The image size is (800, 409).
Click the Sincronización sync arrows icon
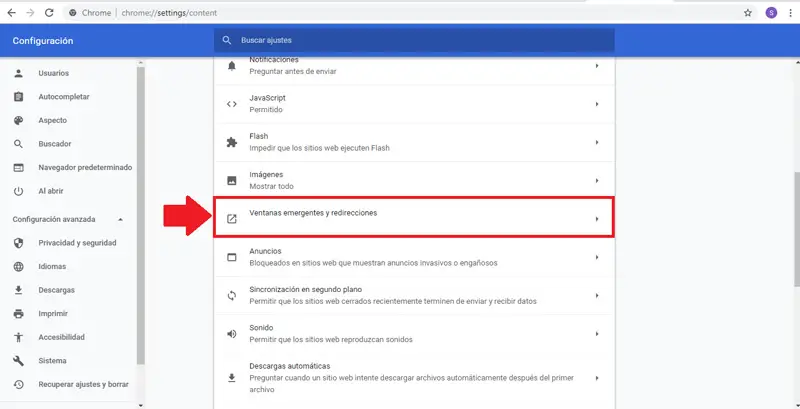pos(232,295)
